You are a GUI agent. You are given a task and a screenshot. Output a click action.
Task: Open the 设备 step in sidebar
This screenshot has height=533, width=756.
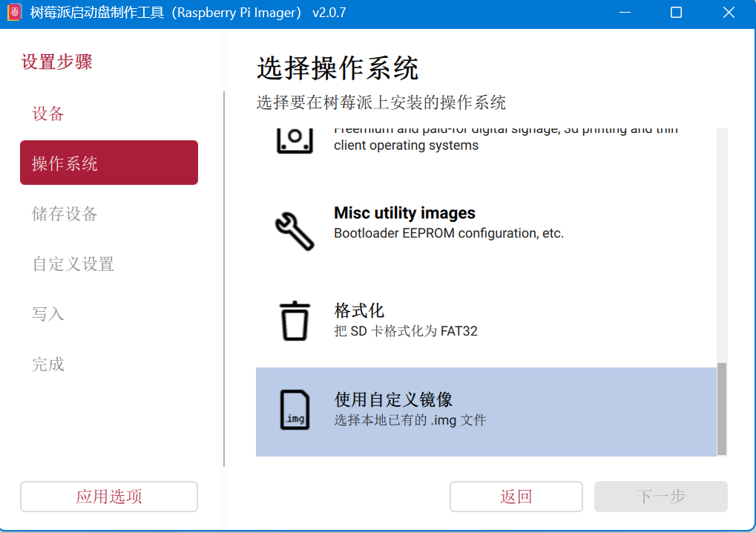click(47, 114)
